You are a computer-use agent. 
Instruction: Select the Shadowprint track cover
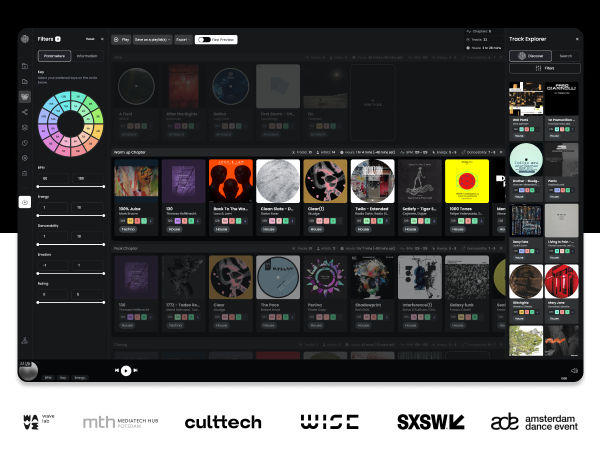(x=372, y=277)
